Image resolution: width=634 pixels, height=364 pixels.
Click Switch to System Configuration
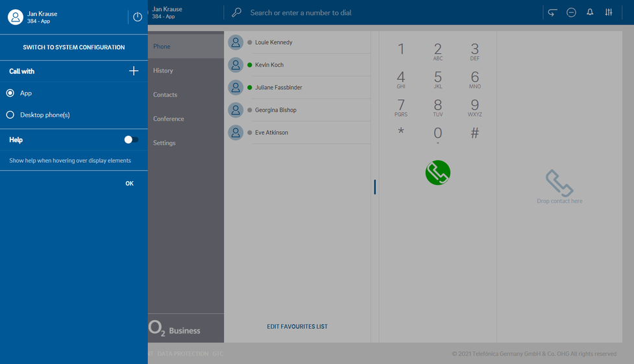[73, 47]
